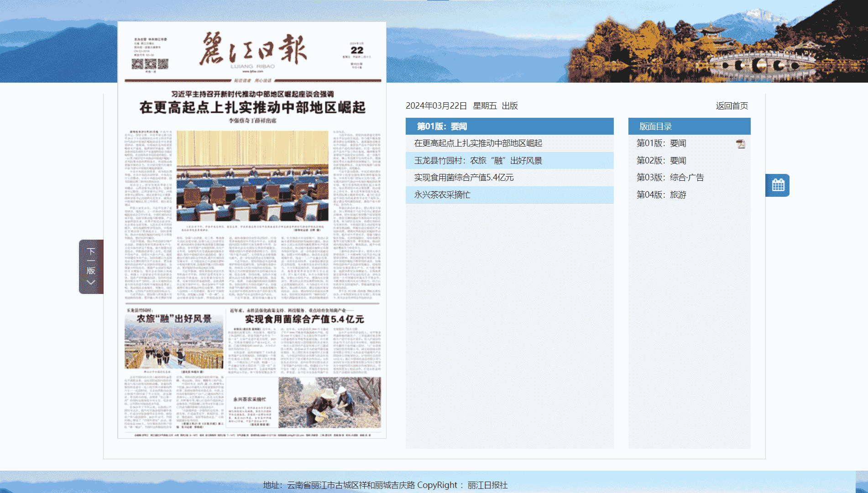
Task: Click the footer copyright 丽江日报社 text
Action: [487, 485]
